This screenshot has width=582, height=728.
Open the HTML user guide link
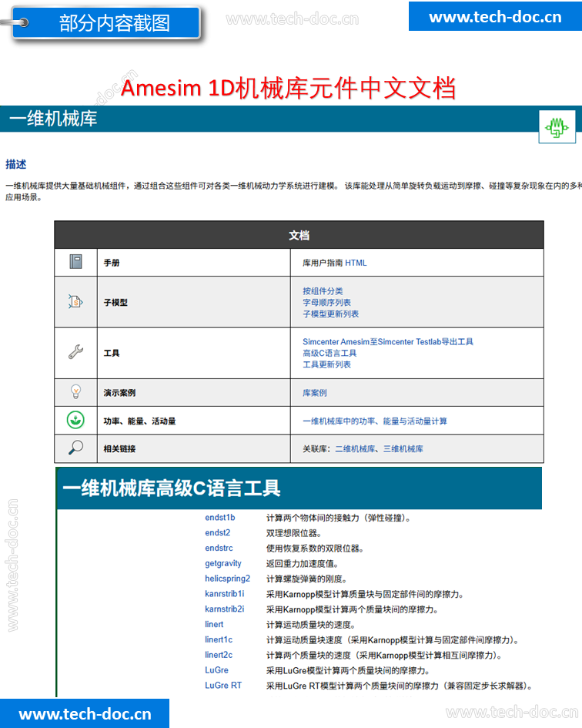pyautogui.click(x=356, y=263)
